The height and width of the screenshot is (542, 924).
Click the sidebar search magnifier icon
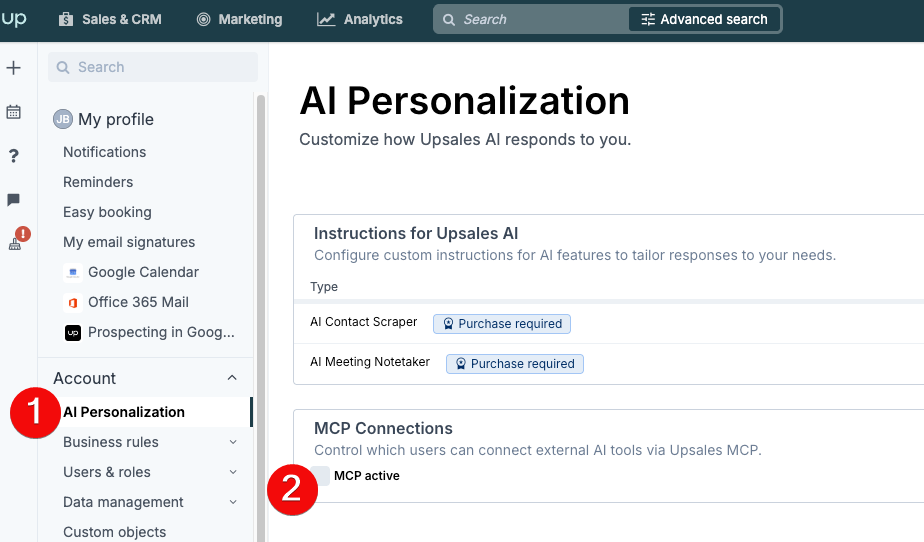(x=63, y=68)
